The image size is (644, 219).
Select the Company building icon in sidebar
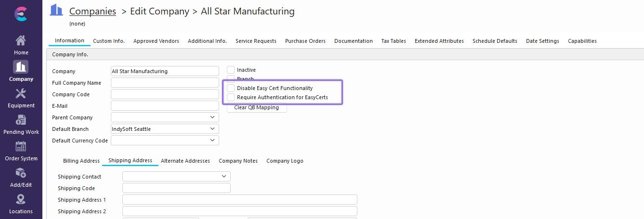pyautogui.click(x=21, y=67)
